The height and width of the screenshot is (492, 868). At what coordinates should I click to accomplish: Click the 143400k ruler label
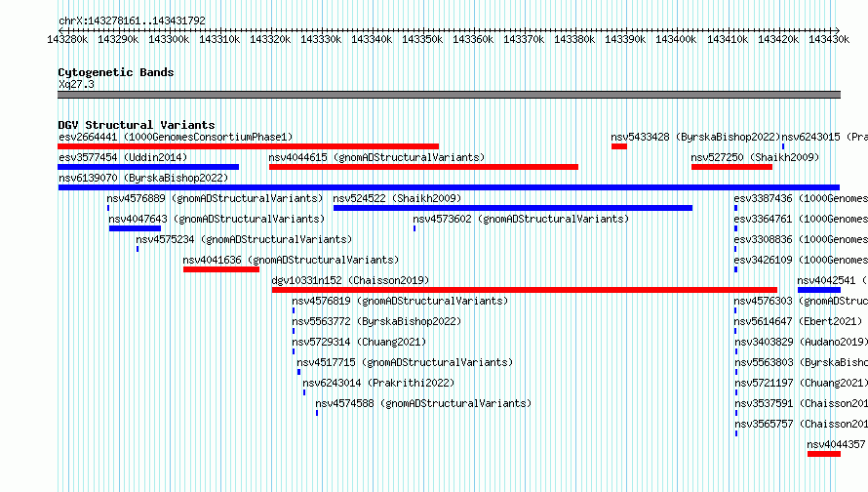(x=676, y=39)
